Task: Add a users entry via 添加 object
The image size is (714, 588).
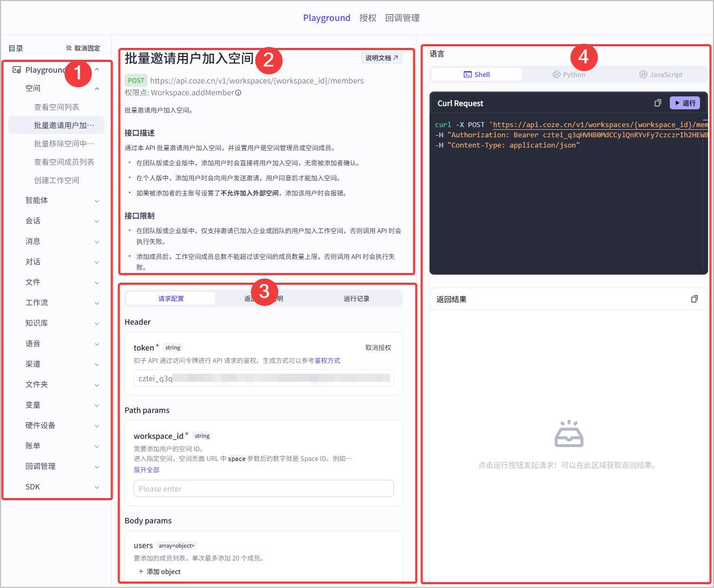Action: click(160, 572)
